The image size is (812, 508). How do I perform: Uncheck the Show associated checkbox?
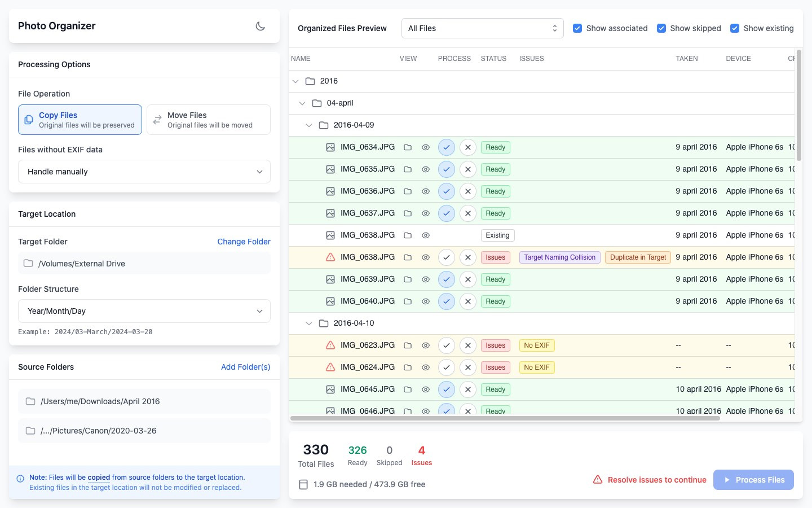pyautogui.click(x=577, y=28)
